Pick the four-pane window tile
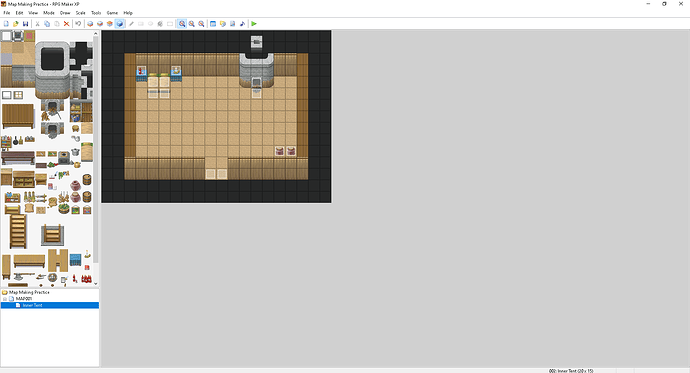 (18, 95)
